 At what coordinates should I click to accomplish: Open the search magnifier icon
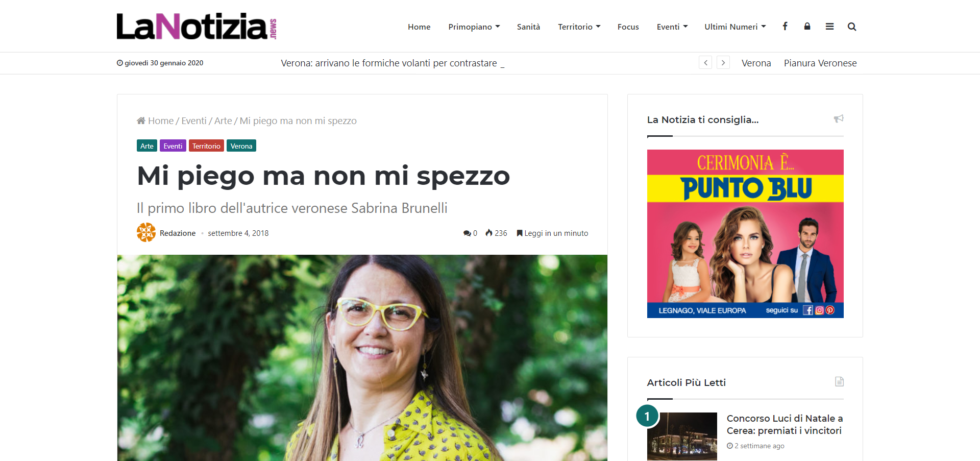coord(852,27)
